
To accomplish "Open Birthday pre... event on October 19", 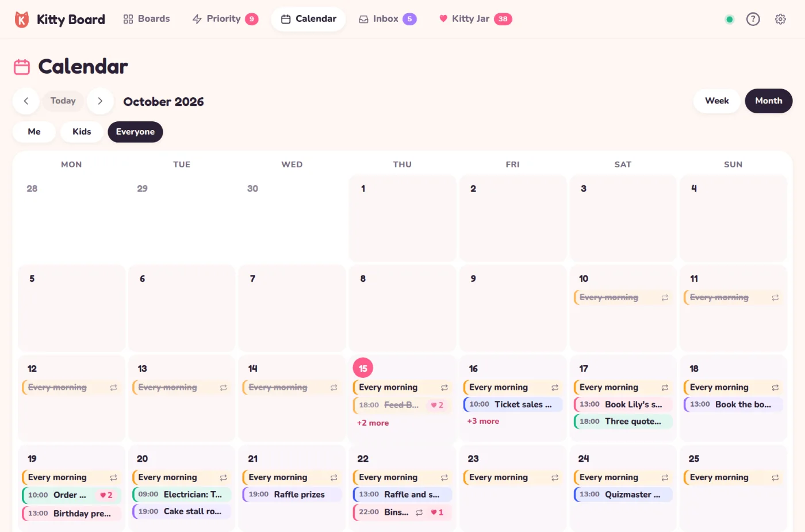I will 72,513.
